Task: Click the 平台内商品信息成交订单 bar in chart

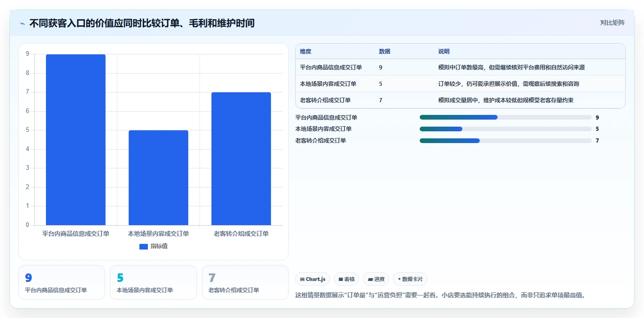Action: [x=76, y=140]
